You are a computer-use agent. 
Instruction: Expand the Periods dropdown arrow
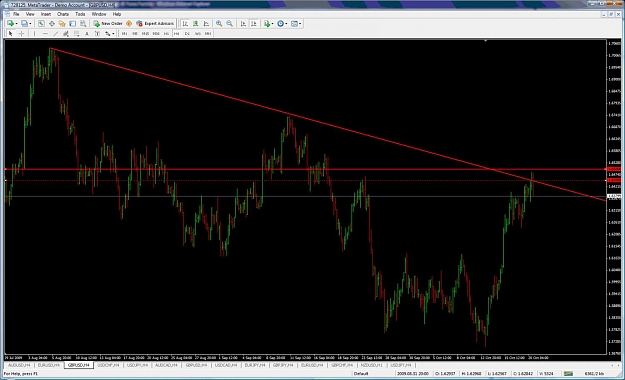[x=286, y=24]
